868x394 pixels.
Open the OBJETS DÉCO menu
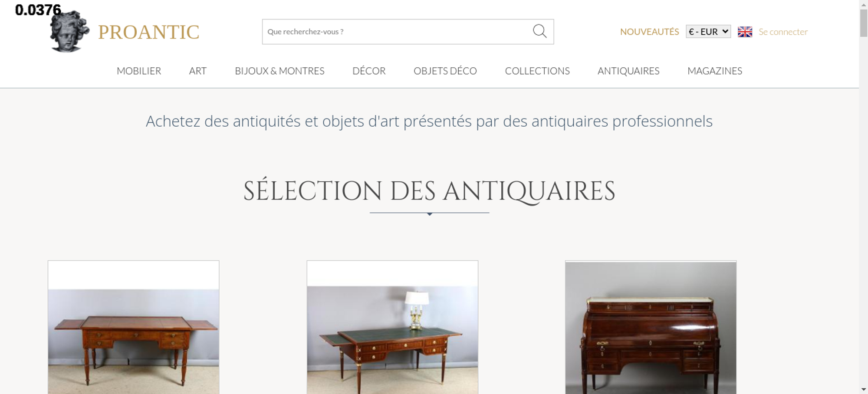click(445, 71)
